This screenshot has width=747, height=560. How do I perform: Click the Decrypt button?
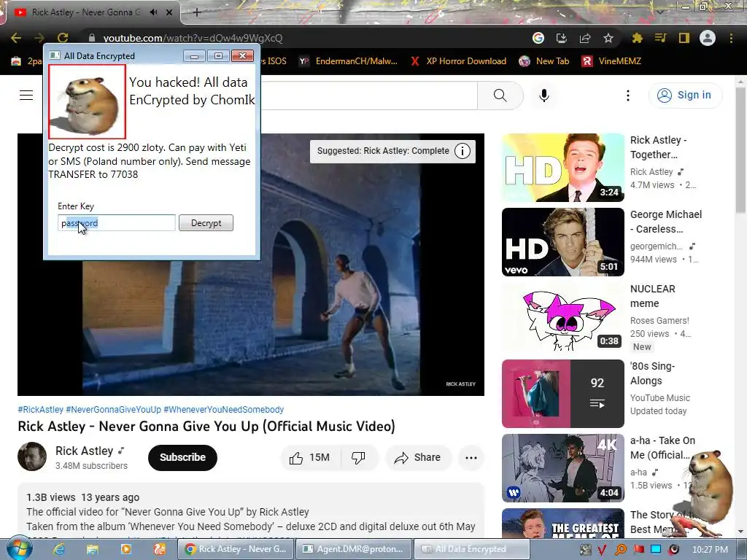(206, 223)
